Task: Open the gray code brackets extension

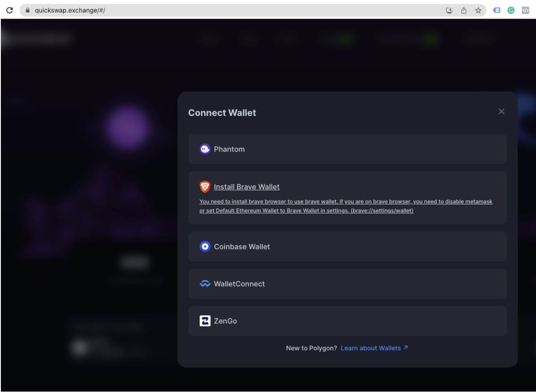Action: 525,10
